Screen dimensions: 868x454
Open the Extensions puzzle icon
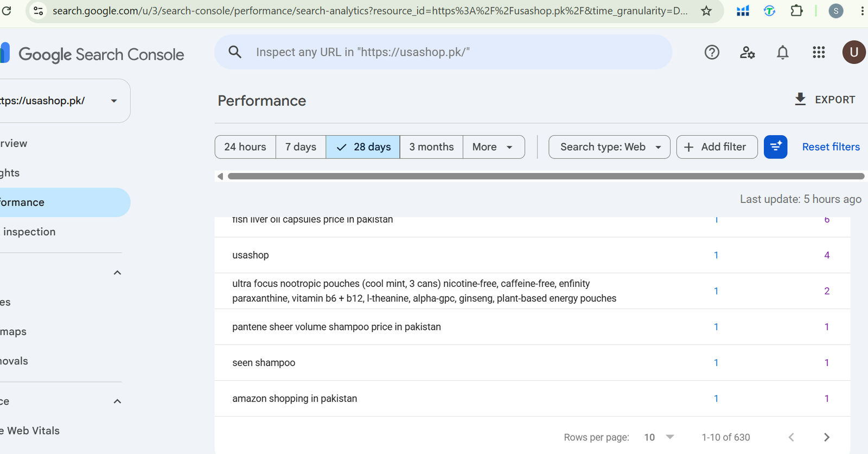(796, 11)
